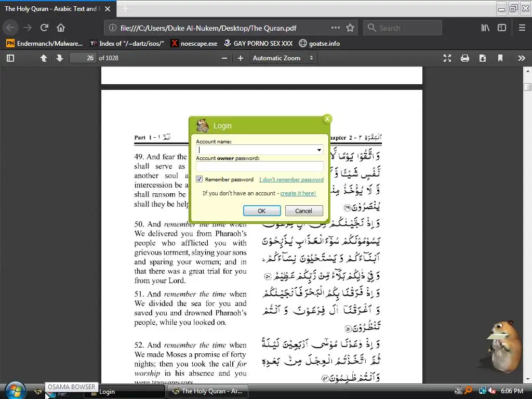Screen dimensions: 532x399
Task: Click the quick launch raccoon browser icon
Action: tap(37, 392)
